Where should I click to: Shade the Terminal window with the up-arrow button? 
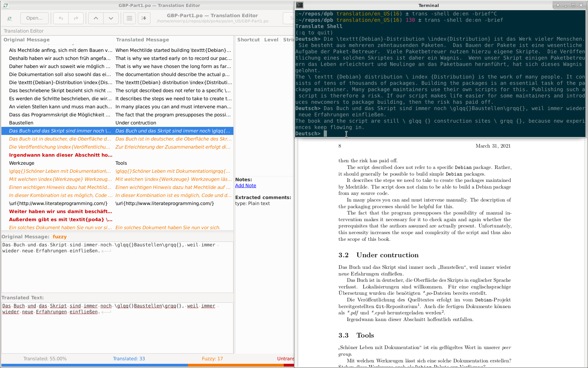tap(558, 5)
